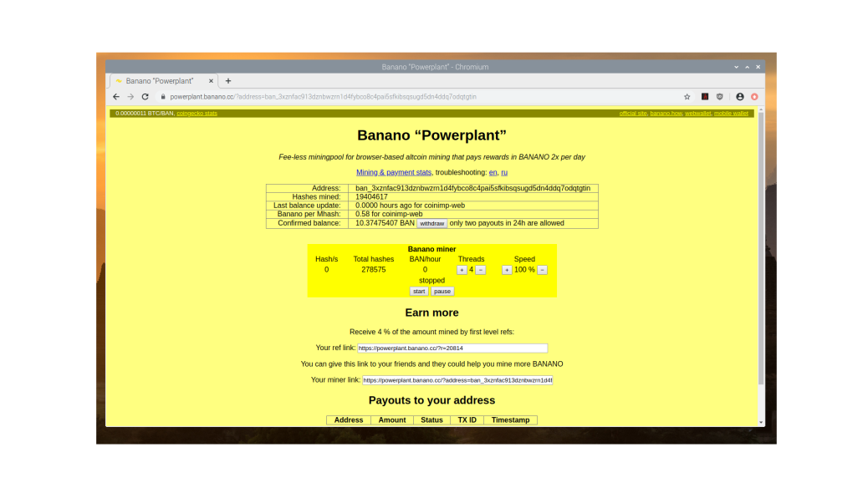The image size is (868, 488).
Task: Click the miner link input field
Action: (x=457, y=380)
